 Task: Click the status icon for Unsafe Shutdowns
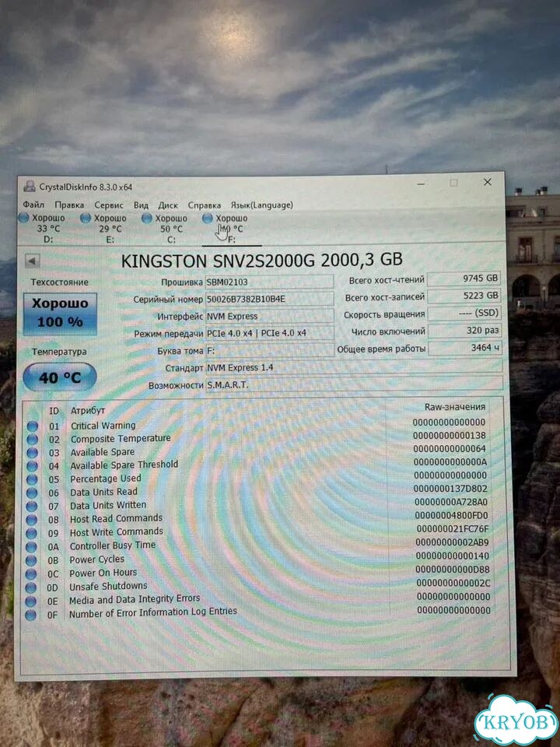click(31, 588)
